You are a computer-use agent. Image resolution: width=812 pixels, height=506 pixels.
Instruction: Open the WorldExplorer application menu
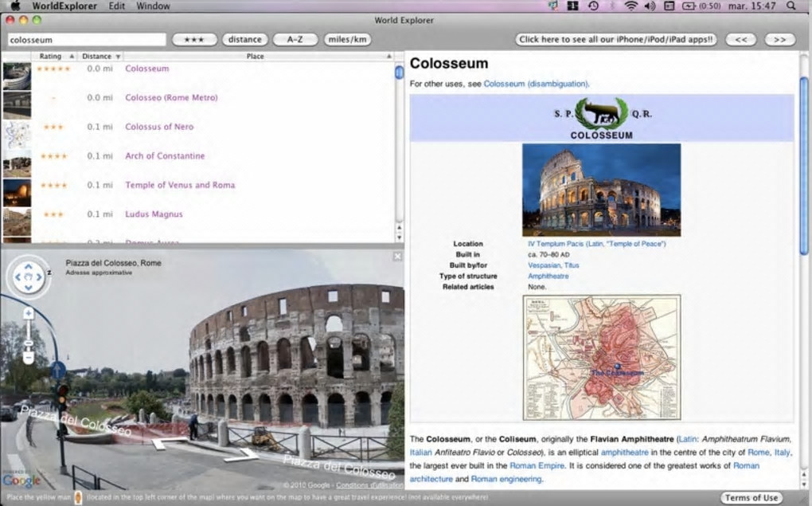click(x=64, y=6)
